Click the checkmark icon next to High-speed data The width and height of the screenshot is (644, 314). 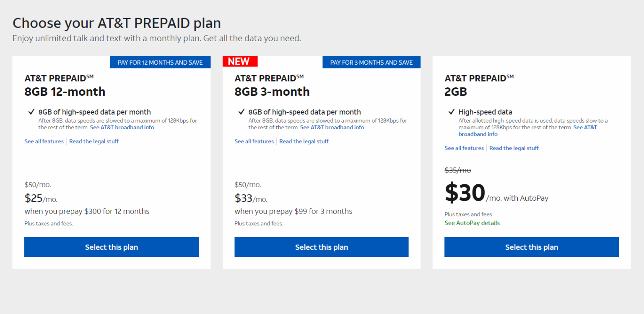tap(451, 112)
